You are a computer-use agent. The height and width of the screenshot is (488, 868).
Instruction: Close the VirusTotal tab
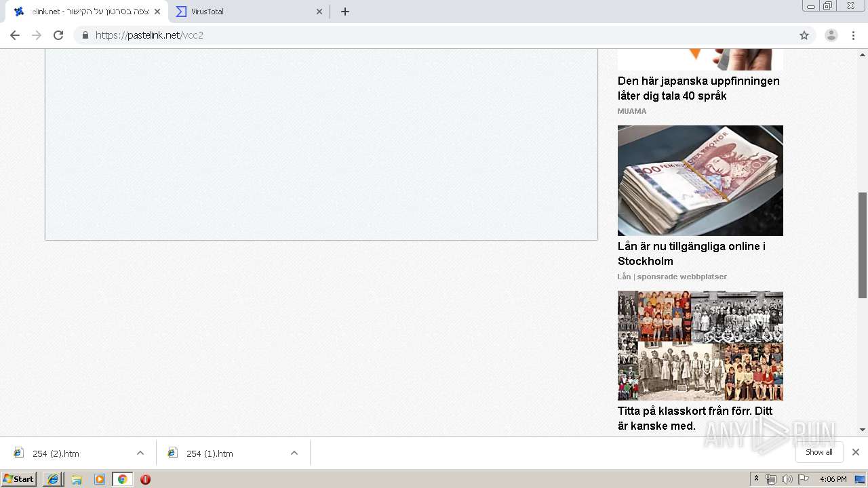[320, 12]
